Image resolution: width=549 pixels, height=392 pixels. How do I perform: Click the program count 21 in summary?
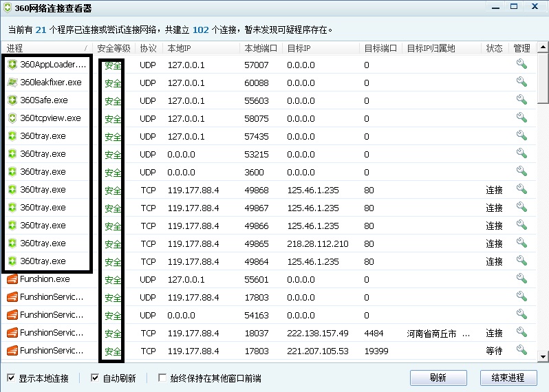click(41, 30)
